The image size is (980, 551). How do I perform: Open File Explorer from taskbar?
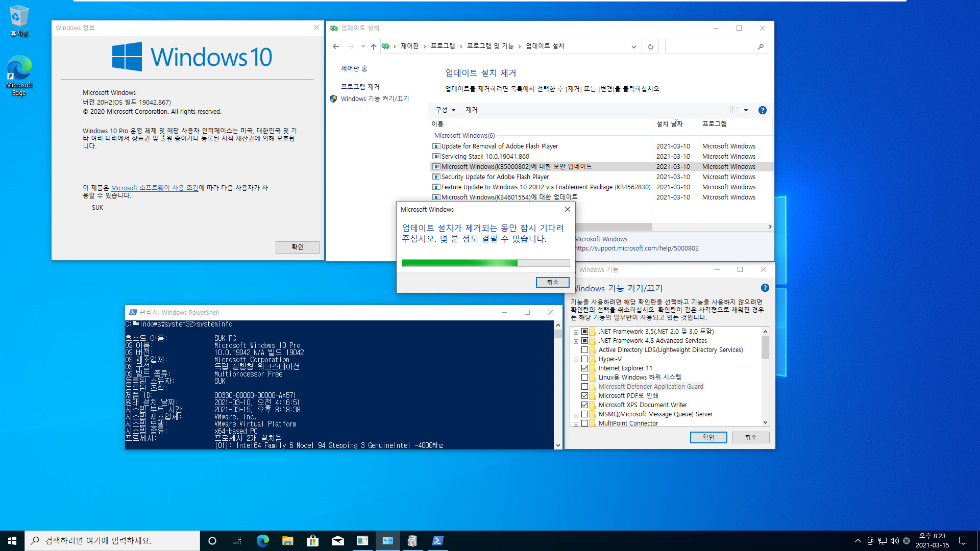287,541
